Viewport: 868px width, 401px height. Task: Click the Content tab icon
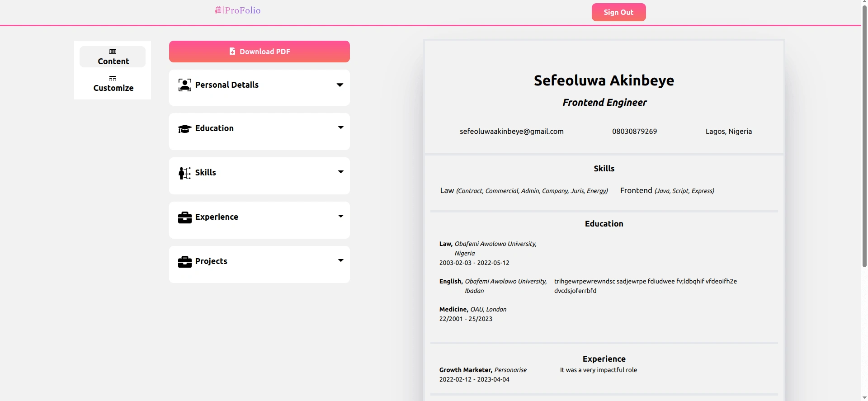tap(113, 52)
